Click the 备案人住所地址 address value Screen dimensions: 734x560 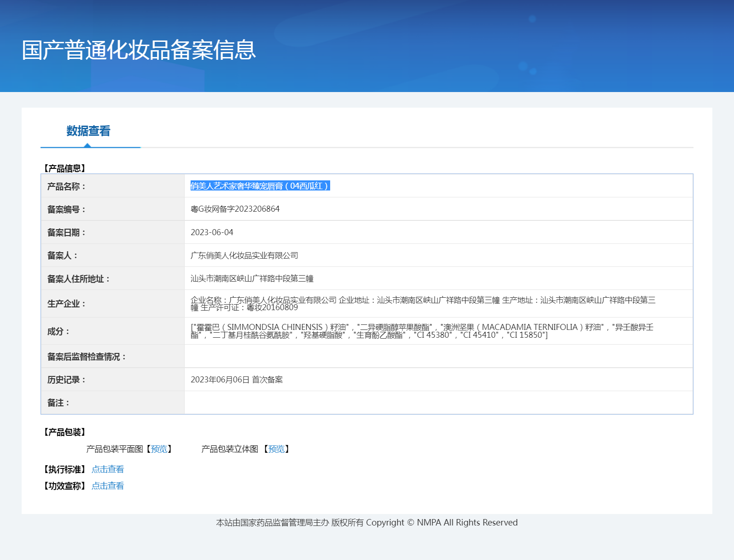click(252, 278)
